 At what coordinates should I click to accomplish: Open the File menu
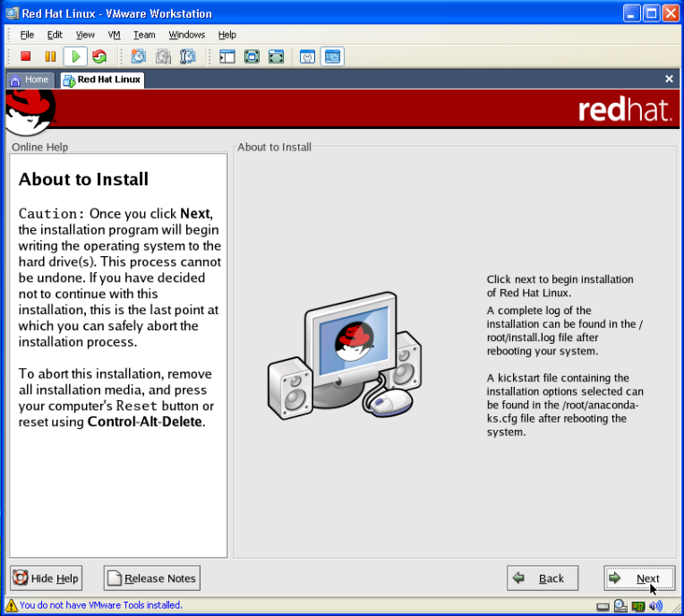click(x=27, y=35)
